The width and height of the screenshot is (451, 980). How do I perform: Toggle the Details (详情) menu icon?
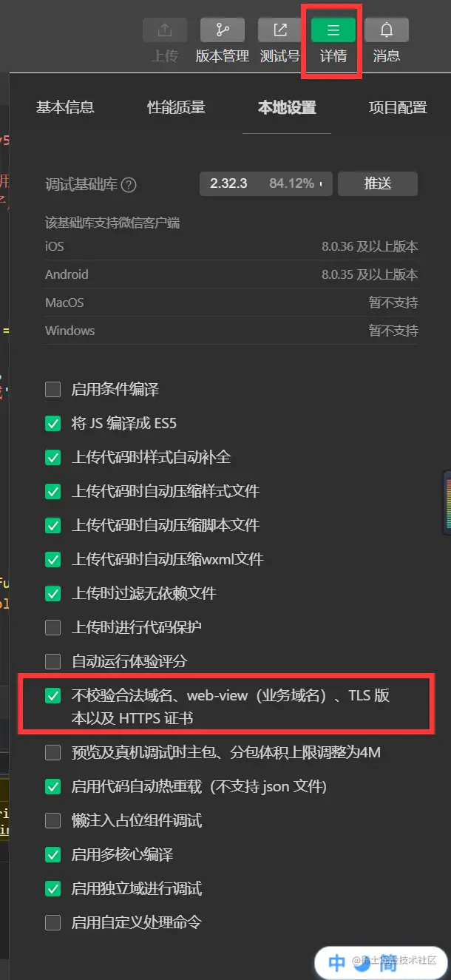pos(333,30)
